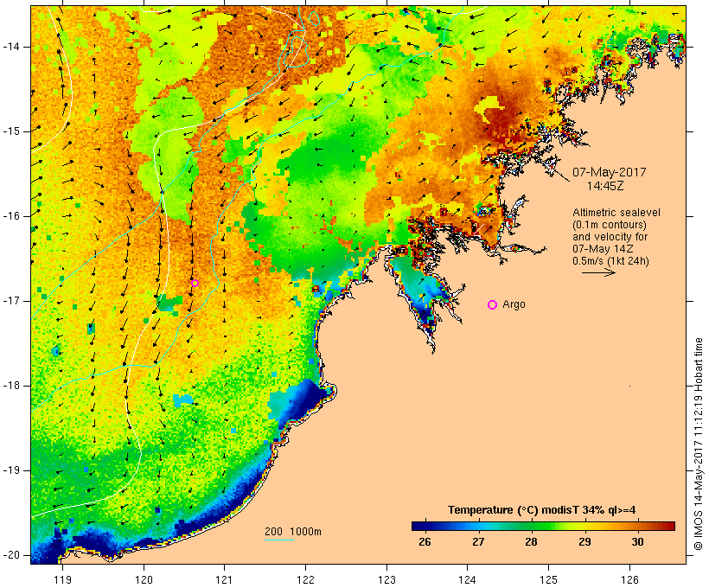Click the colorbar tick label 28
709x588 pixels.
(531, 542)
